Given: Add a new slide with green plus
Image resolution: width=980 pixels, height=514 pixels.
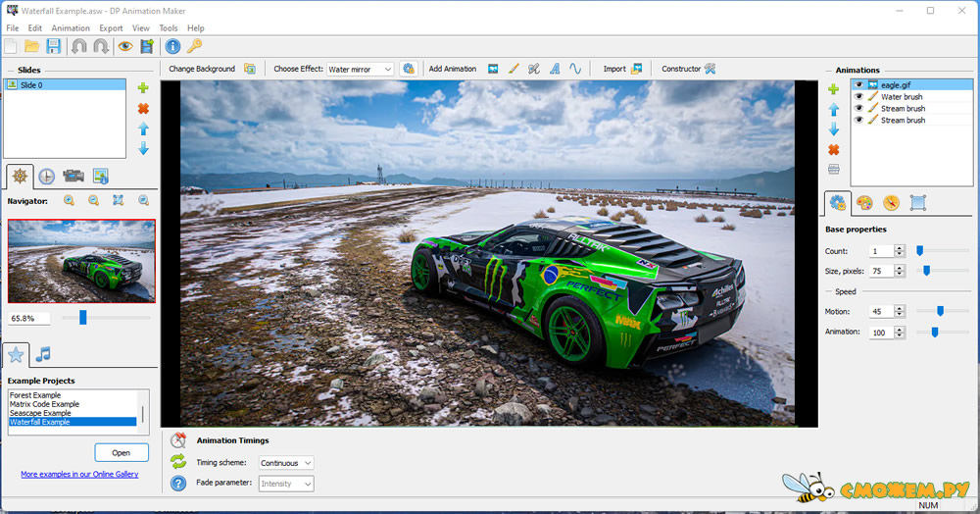Looking at the screenshot, I should point(143,88).
